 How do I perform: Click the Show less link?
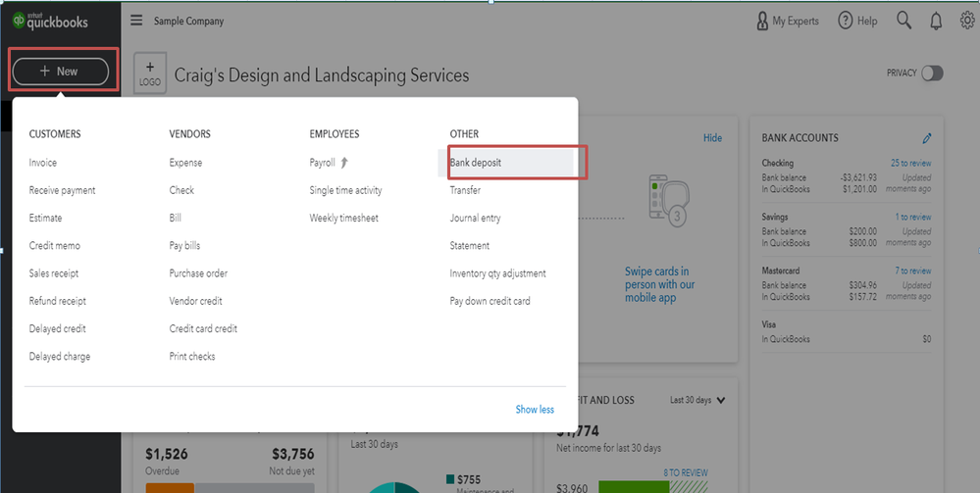[x=535, y=410]
